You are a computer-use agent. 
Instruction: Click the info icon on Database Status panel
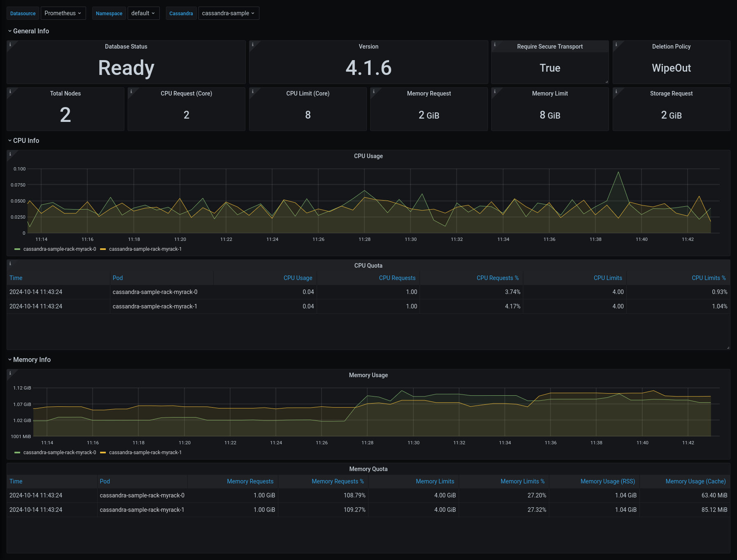coord(10,44)
